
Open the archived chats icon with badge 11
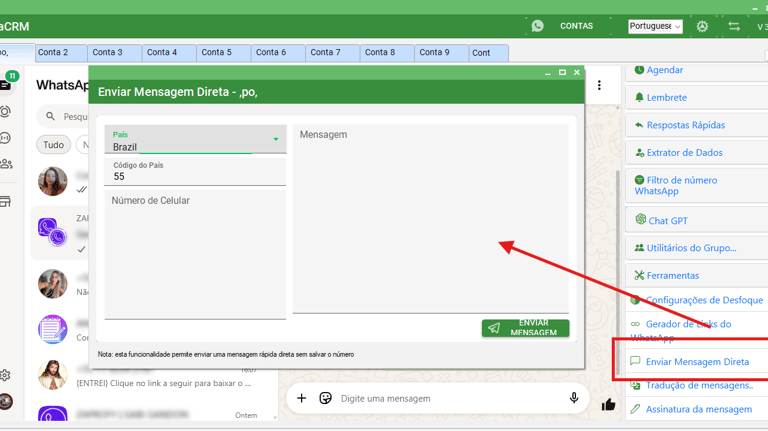pyautogui.click(x=6, y=84)
